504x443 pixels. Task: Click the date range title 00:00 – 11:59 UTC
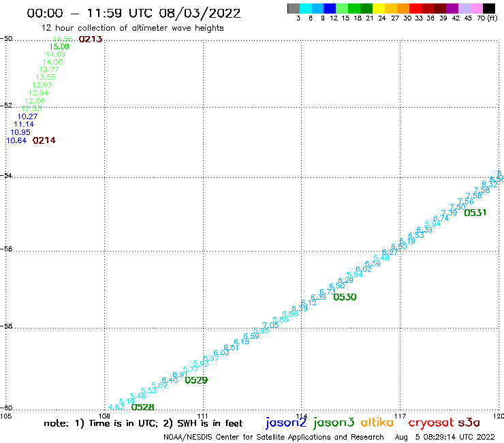134,14
